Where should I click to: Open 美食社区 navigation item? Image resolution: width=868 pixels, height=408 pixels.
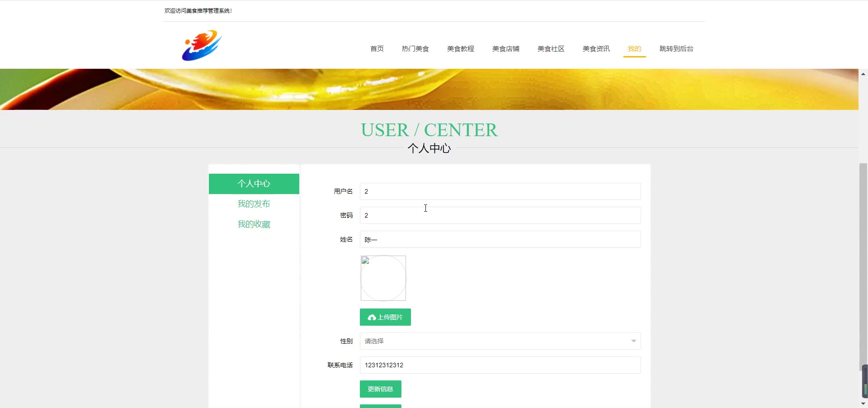(x=551, y=49)
